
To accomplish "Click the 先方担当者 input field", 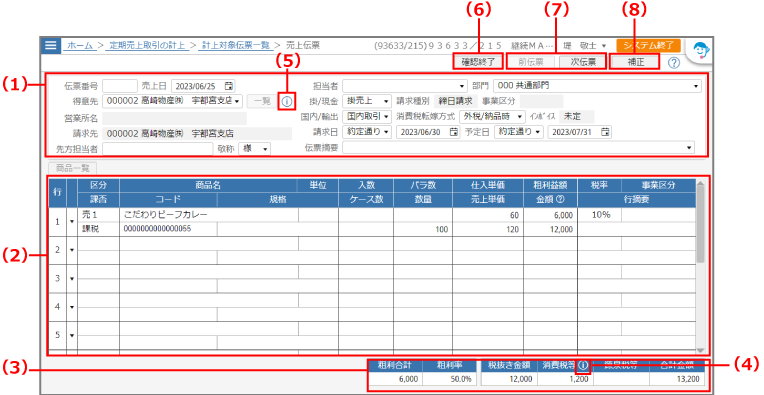I will (x=157, y=149).
